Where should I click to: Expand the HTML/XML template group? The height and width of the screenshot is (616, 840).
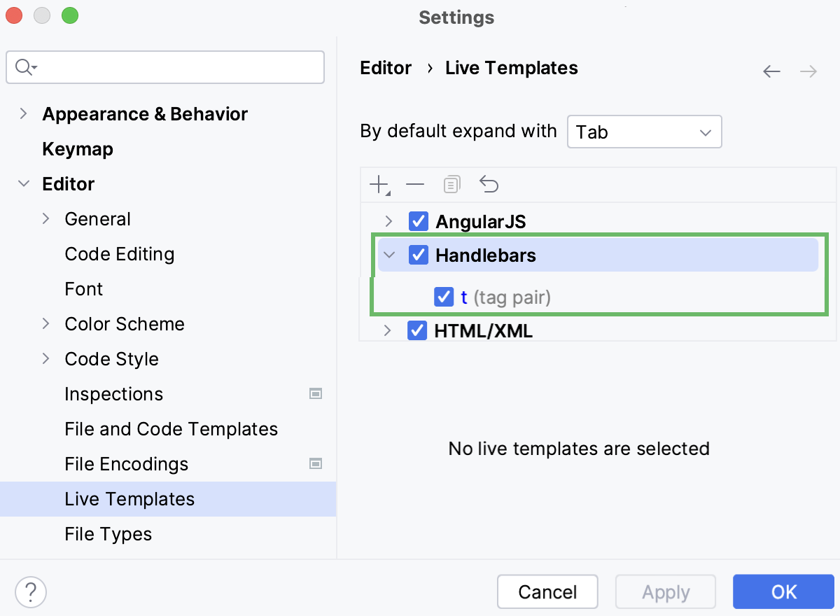389,330
